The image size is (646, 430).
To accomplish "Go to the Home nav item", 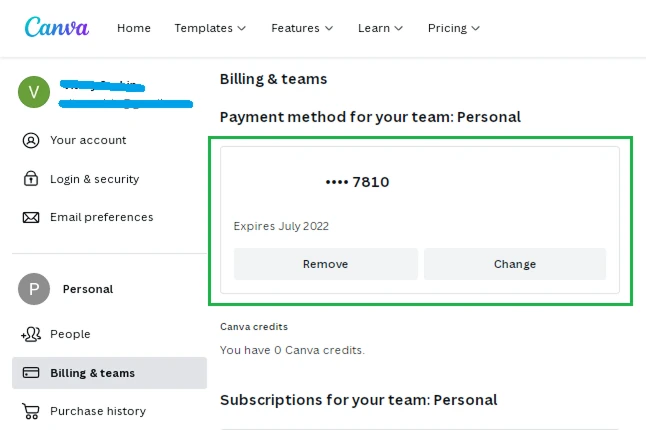I will point(134,28).
